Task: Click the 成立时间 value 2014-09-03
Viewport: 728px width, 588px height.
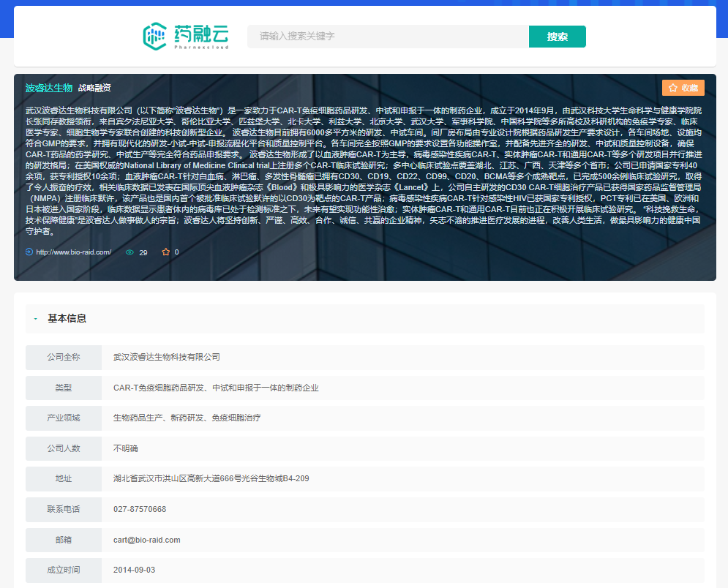Action: (x=134, y=570)
